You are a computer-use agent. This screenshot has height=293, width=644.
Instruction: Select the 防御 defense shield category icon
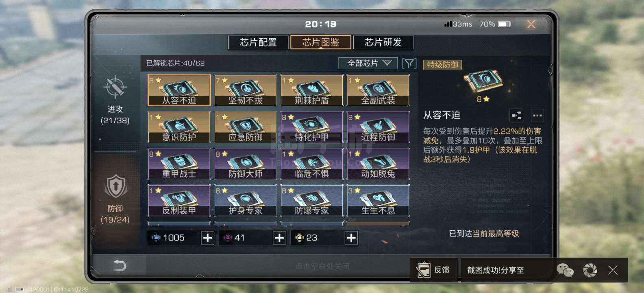[115, 186]
